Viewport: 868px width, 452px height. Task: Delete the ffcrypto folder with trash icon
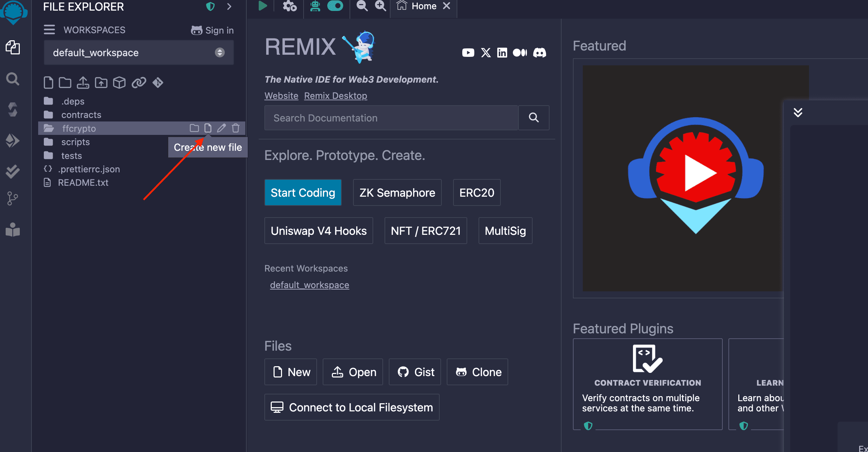point(236,128)
